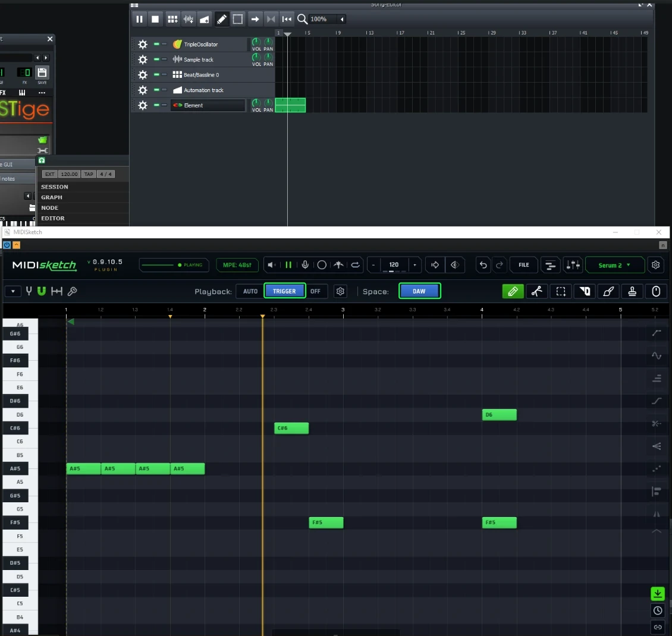
Task: Mute MIDISketch speaker output
Action: point(272,265)
